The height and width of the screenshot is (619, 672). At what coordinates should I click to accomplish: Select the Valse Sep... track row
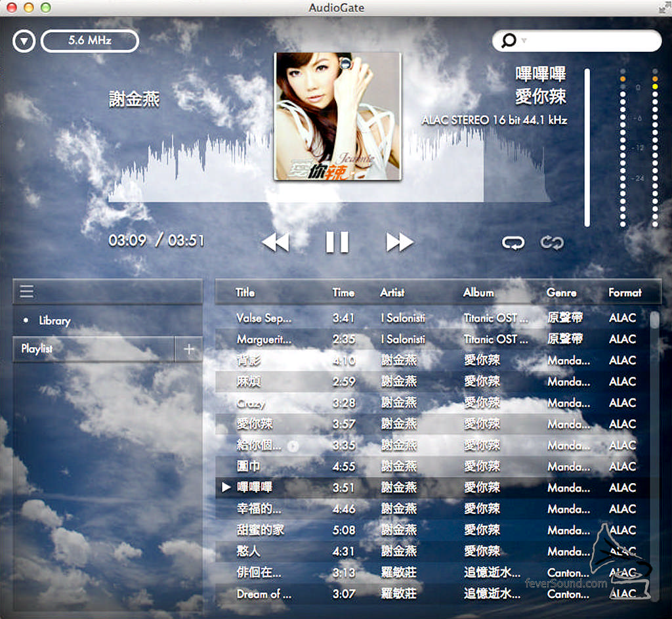[x=432, y=318]
